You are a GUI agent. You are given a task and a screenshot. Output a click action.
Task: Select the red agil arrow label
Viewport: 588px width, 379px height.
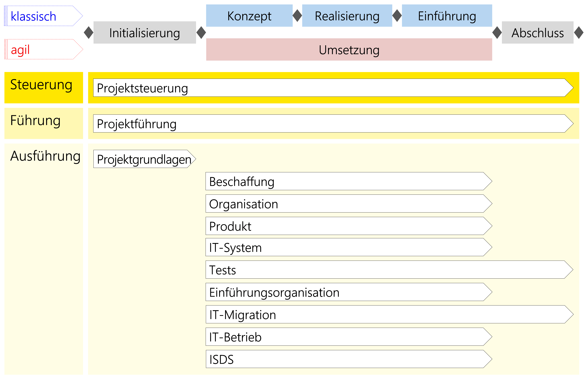pyautogui.click(x=43, y=49)
